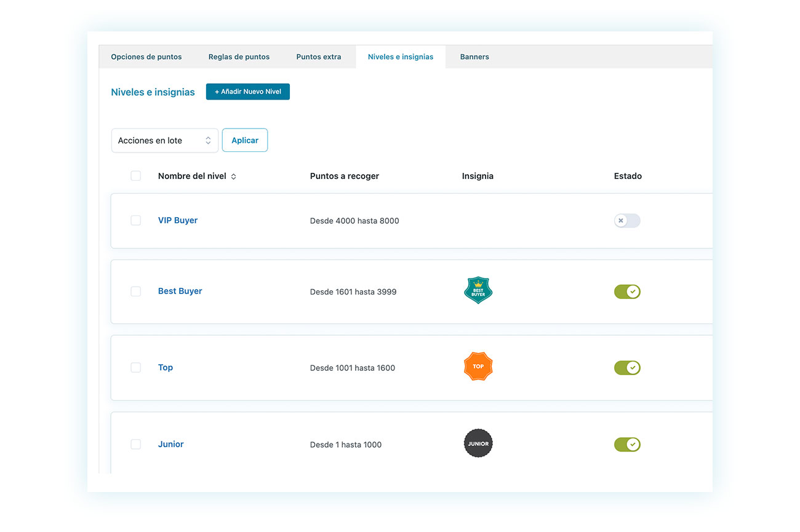The height and width of the screenshot is (532, 800).
Task: Click 'Desde 1001 hasta 1600' text
Action: click(353, 368)
